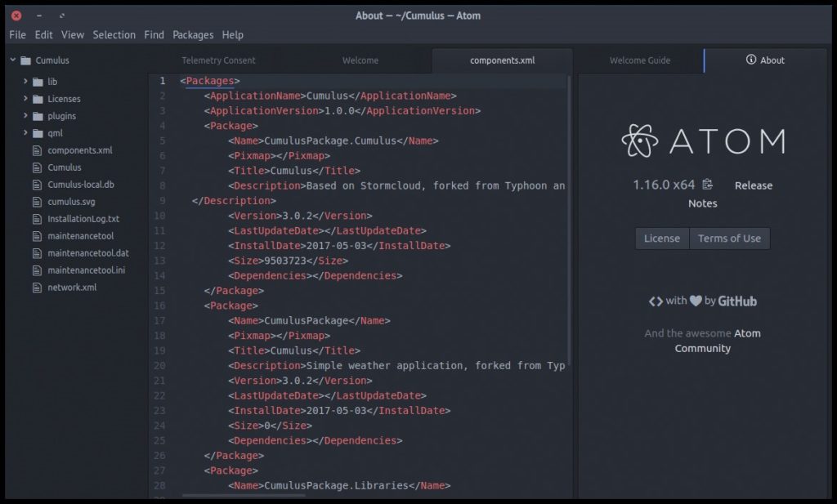The width and height of the screenshot is (837, 504).
Task: Open the maintenancetool file in tree
Action: click(81, 236)
